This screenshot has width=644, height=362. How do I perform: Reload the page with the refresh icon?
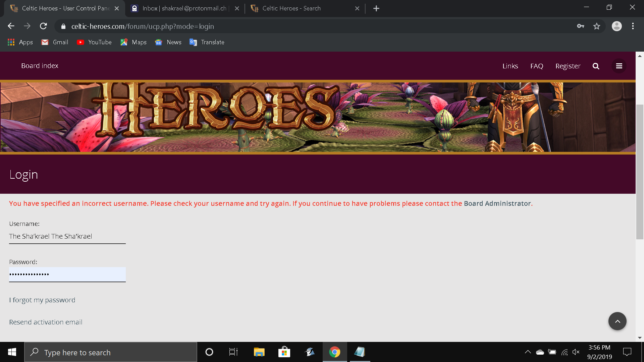43,26
